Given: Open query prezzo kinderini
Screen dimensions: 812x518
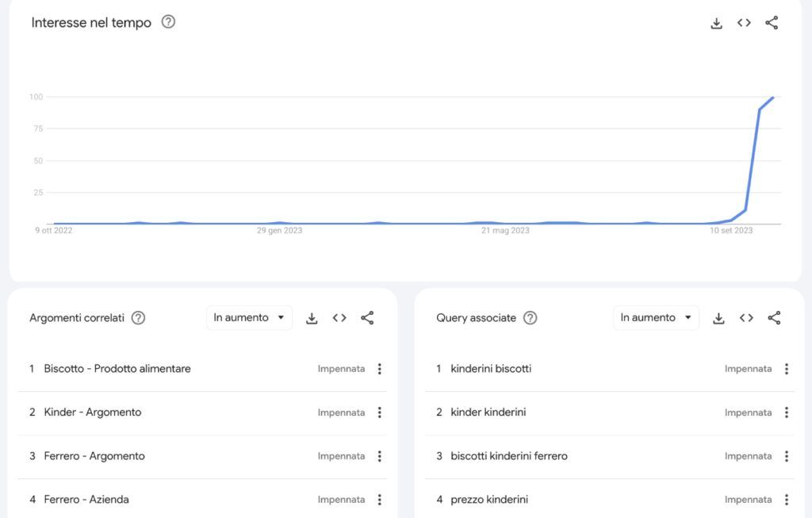Looking at the screenshot, I should [x=489, y=499].
